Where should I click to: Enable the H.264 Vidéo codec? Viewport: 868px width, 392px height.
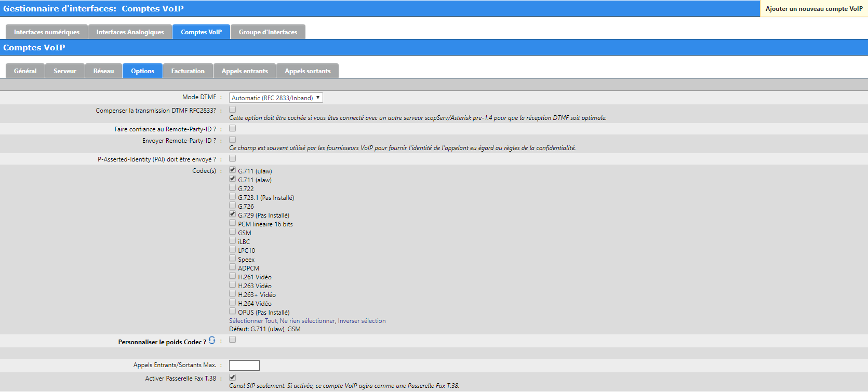[233, 303]
